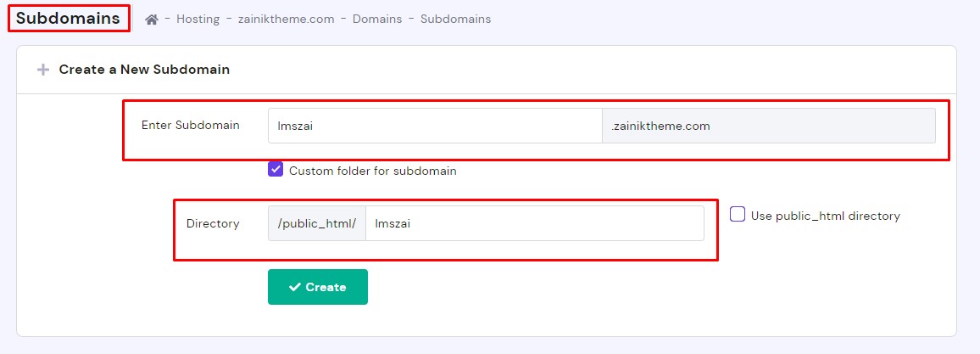Click the /public_html/ path prefix box

click(x=317, y=223)
